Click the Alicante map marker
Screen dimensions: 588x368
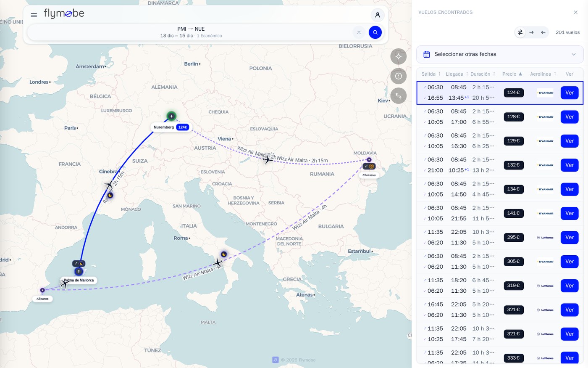coord(42,290)
